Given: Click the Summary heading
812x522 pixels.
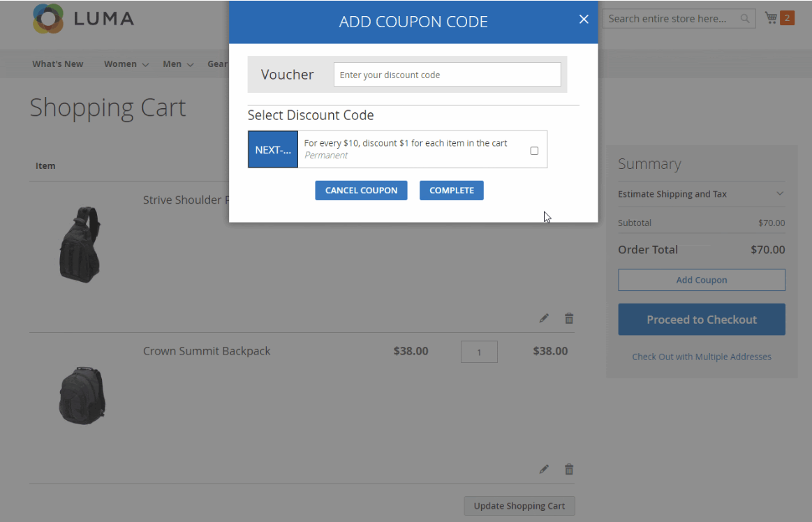Looking at the screenshot, I should click(649, 164).
